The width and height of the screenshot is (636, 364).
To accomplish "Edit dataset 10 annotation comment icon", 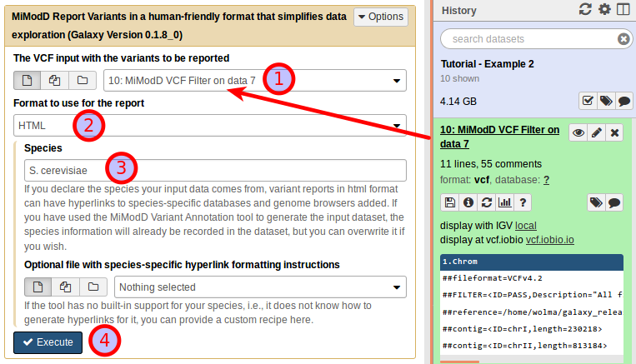I will 614,202.
